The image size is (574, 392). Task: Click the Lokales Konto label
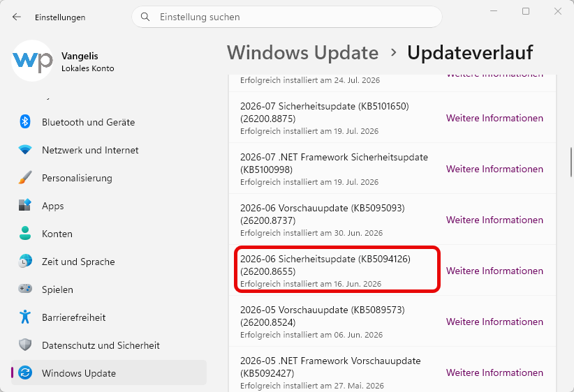(x=88, y=68)
